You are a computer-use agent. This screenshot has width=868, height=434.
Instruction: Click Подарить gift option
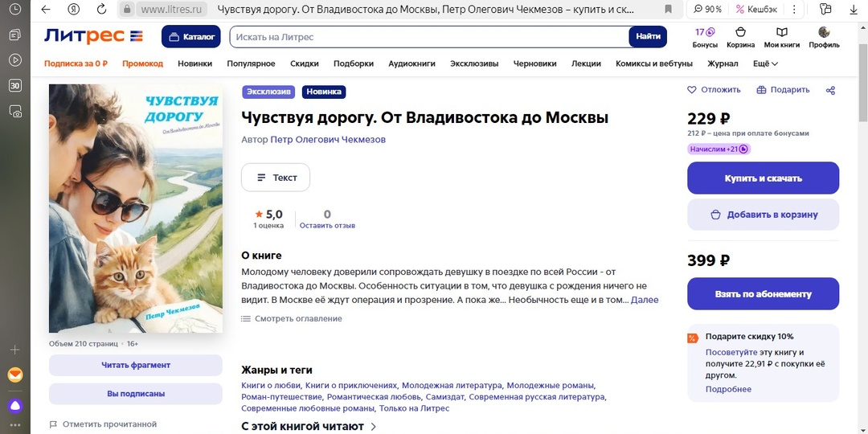tap(783, 90)
